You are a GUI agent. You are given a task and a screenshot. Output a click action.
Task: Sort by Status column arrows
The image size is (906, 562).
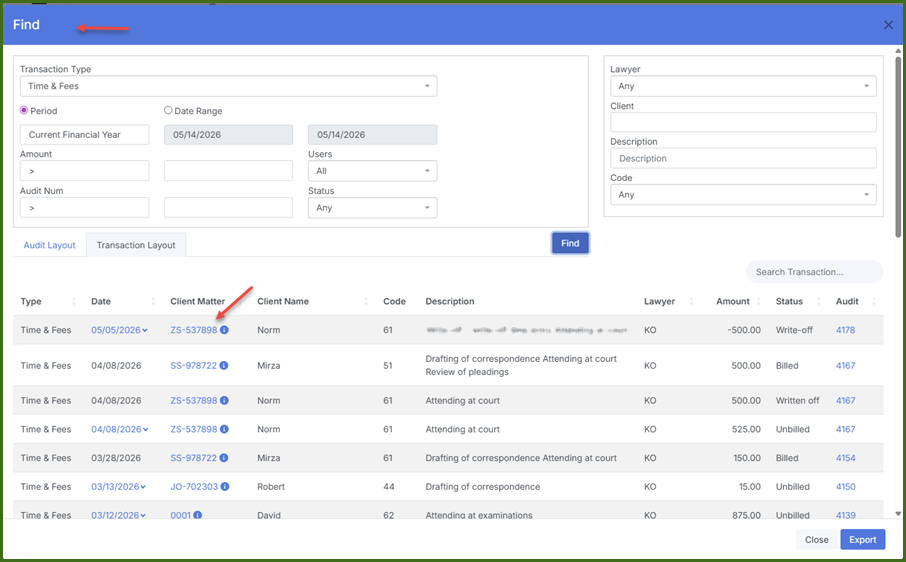point(818,302)
